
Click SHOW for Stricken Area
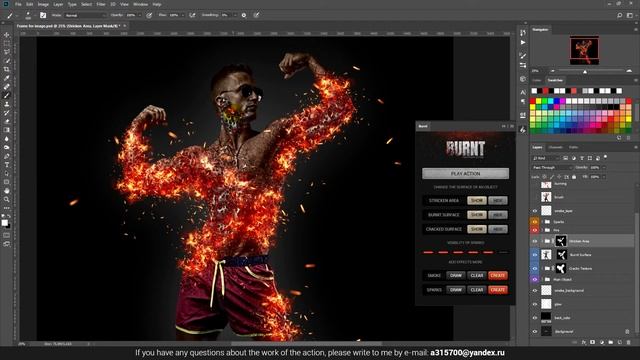click(477, 200)
